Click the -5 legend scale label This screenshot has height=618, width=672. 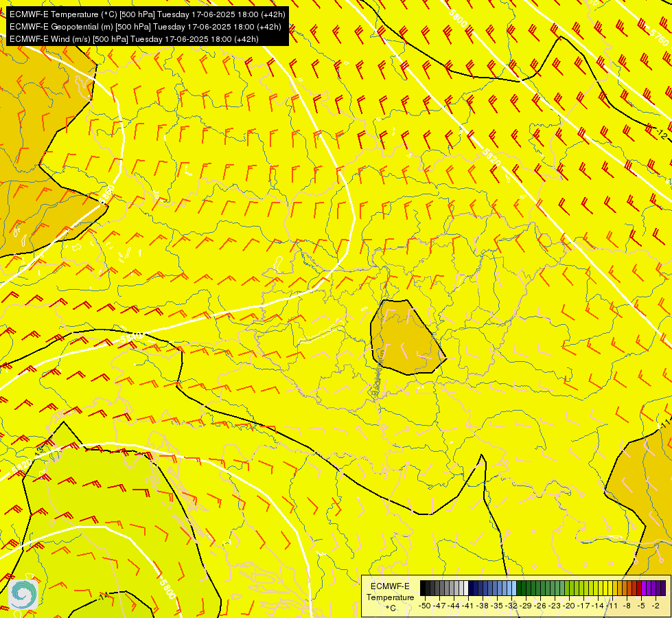641,606
